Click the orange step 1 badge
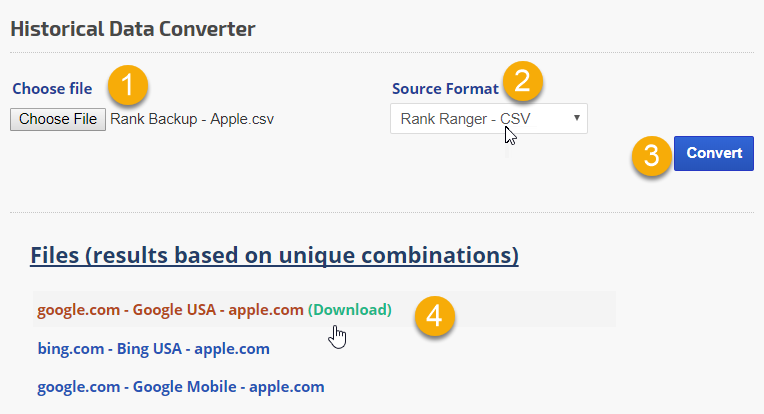Viewport: 764px width, 414px height. 130,86
